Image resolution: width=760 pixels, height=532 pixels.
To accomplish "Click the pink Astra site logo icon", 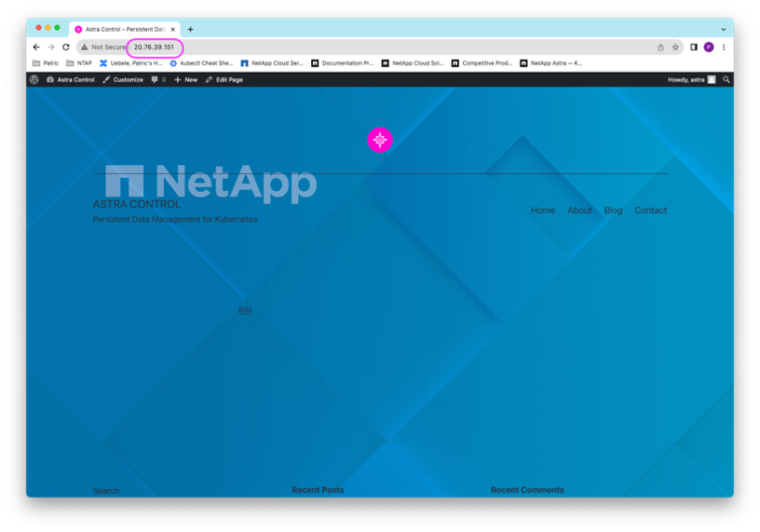I will coord(380,140).
